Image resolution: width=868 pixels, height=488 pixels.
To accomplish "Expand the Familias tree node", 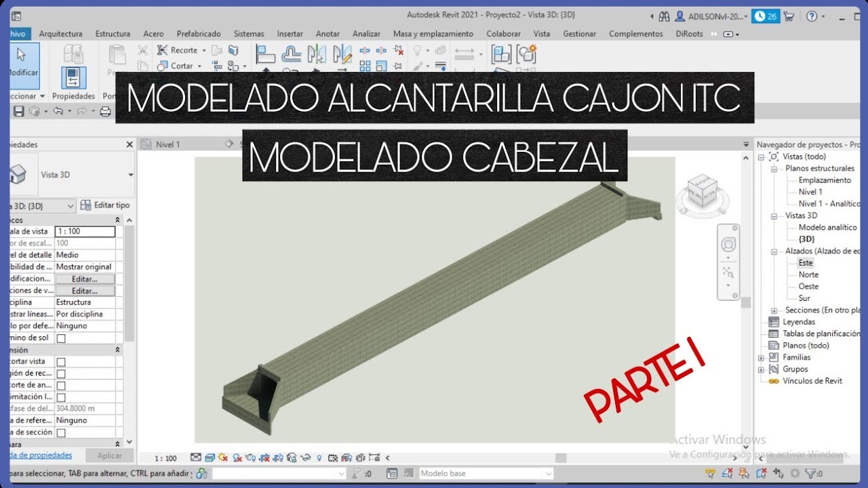I will pyautogui.click(x=761, y=358).
